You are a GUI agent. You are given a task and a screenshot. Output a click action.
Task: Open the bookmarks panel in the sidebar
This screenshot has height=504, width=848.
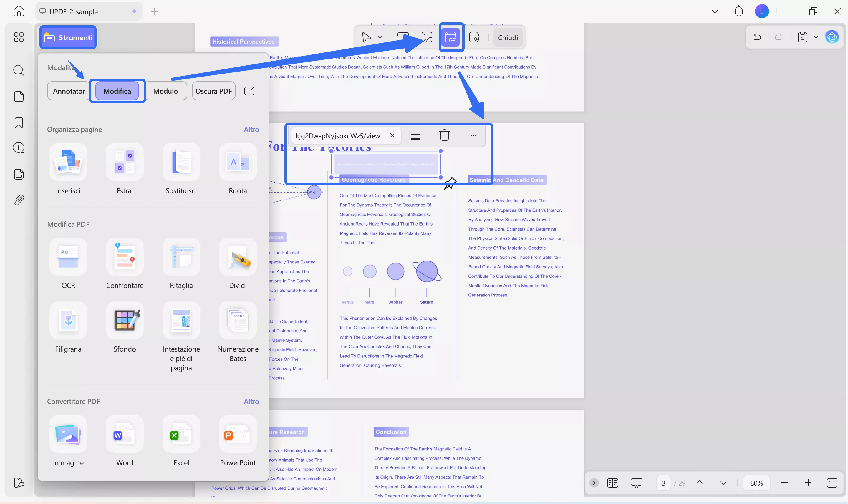(x=19, y=122)
